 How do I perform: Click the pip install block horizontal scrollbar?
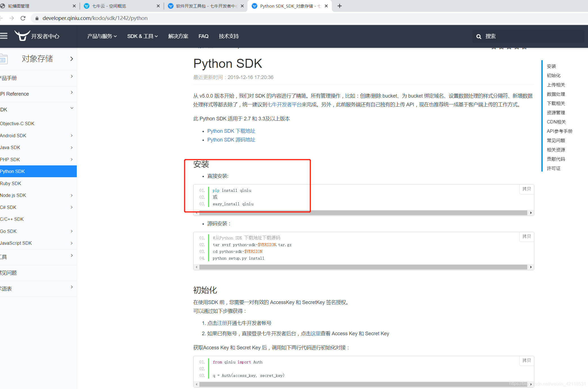pos(363,213)
